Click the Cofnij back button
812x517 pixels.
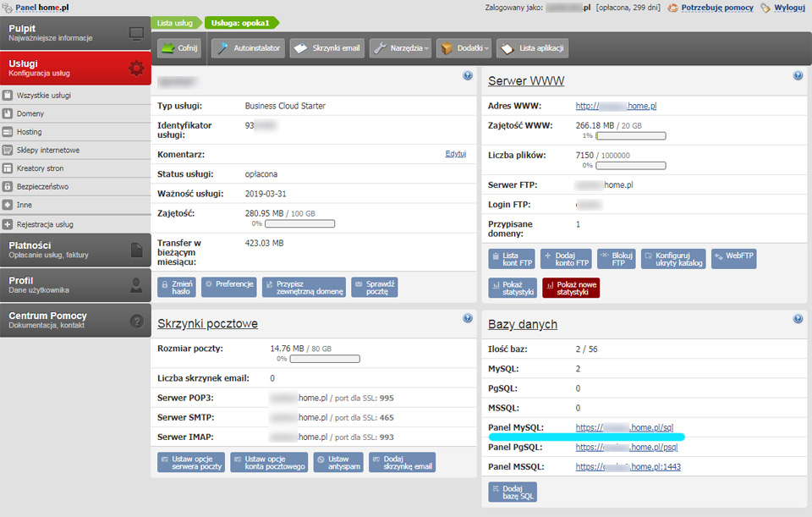click(x=179, y=48)
